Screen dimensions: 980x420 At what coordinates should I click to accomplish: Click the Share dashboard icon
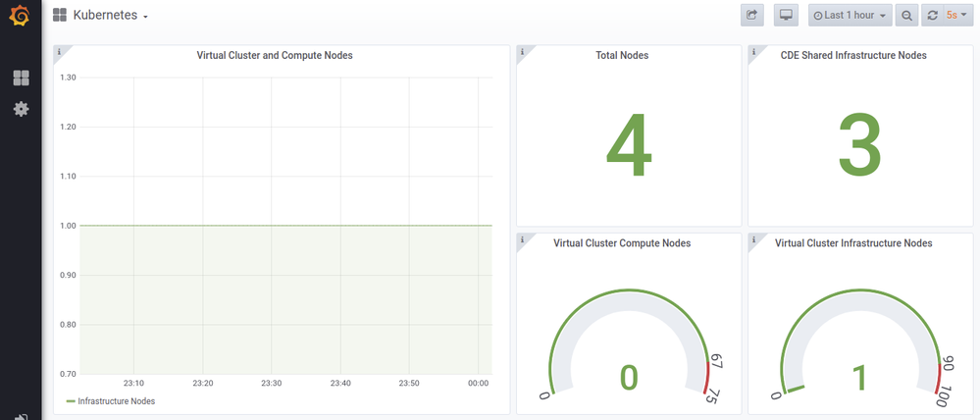751,15
